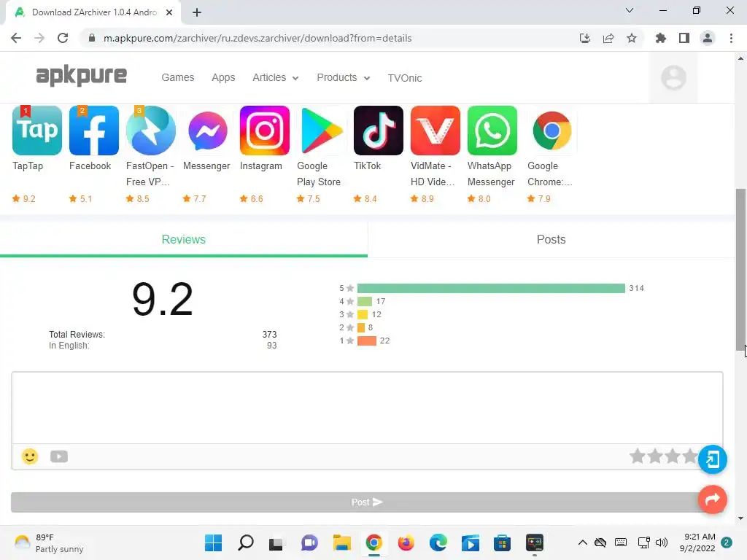Open Microsoft Edge from the taskbar

(438, 542)
